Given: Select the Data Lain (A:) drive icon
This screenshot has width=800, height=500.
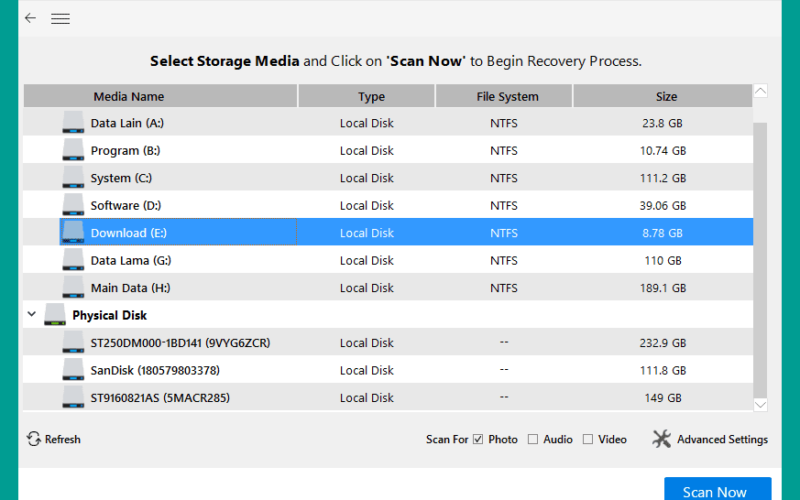Looking at the screenshot, I should point(73,123).
